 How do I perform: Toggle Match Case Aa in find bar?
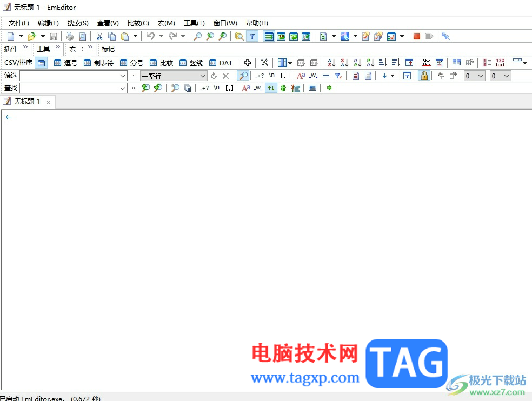[x=245, y=88]
